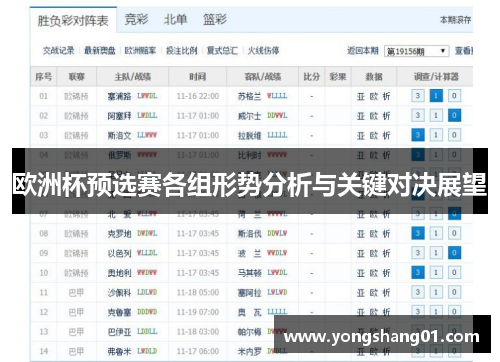Screen dimensions: 500x362
Task: Expand the 第19156期 issue dropdown
Action: (x=416, y=51)
